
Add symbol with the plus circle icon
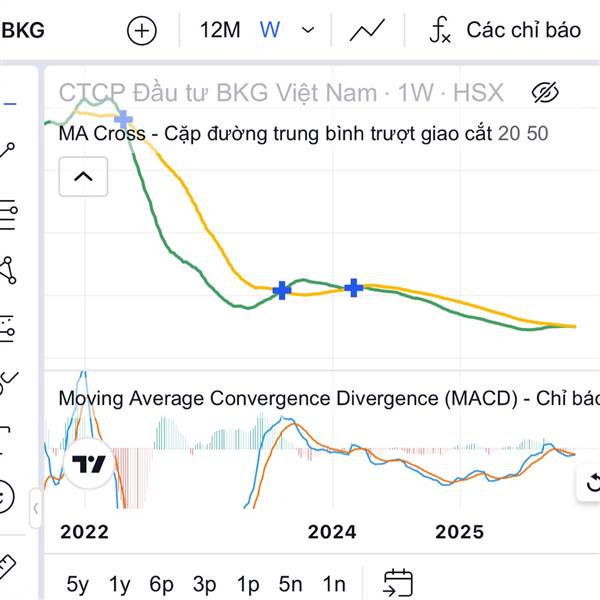coord(142,30)
